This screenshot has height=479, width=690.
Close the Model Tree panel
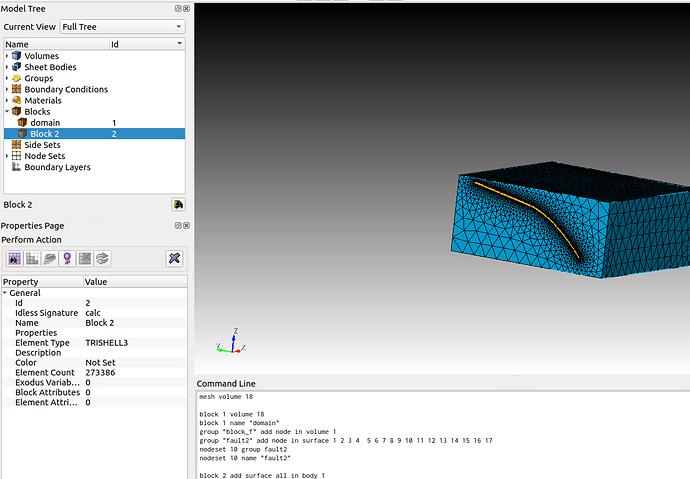pyautogui.click(x=187, y=8)
